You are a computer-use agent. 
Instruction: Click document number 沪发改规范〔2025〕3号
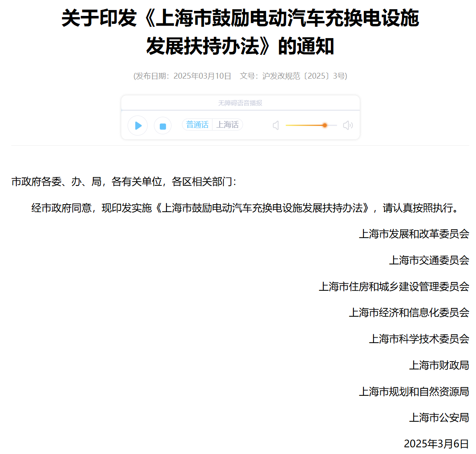(304, 76)
